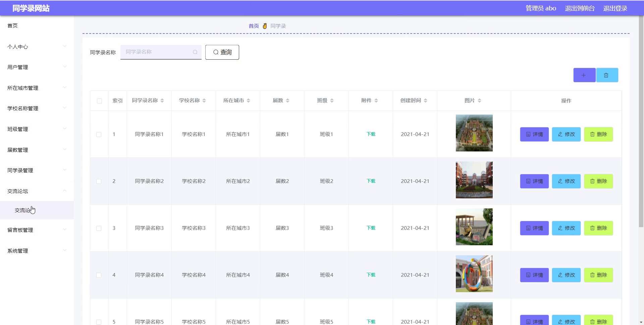Open 详情 for 同学录名称4 row
Viewport: 644px width, 325px height.
point(534,275)
